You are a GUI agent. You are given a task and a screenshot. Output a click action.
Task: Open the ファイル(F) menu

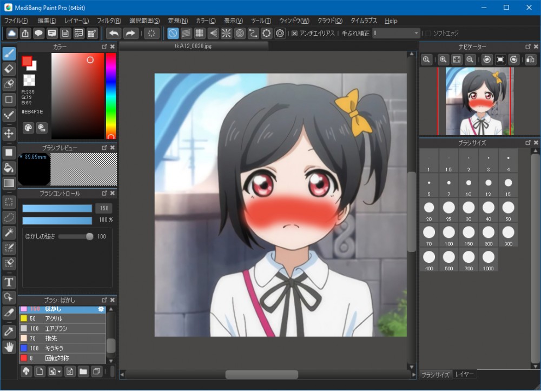coord(16,21)
